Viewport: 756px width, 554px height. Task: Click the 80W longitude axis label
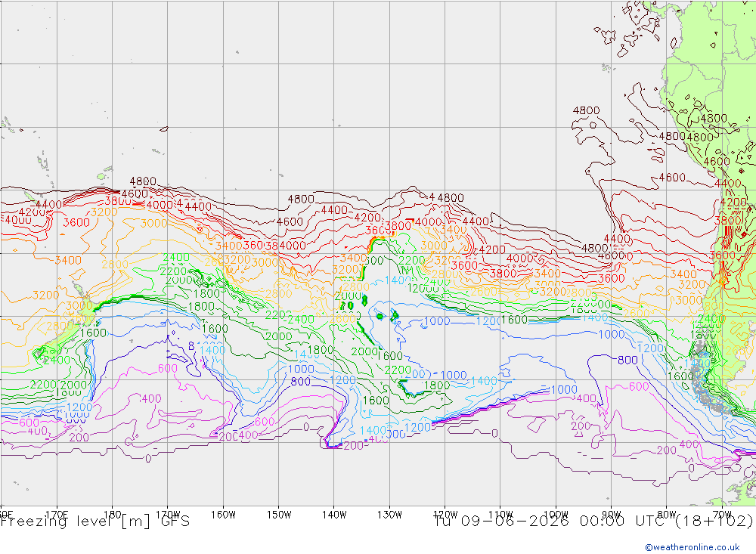coord(667,515)
